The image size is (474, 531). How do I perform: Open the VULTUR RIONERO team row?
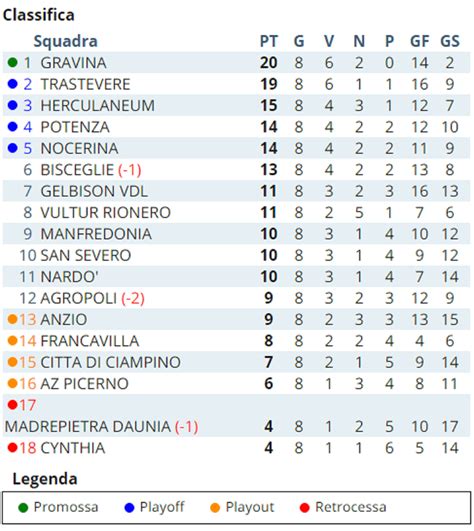[x=236, y=213]
